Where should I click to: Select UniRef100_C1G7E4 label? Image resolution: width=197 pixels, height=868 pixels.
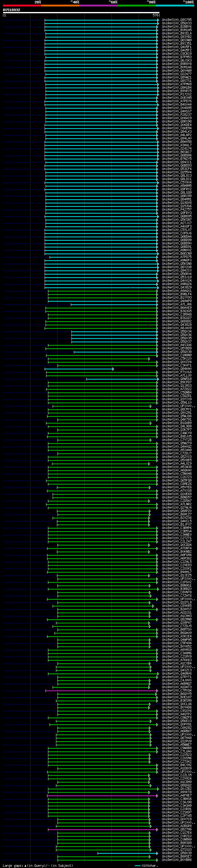pos(177,833)
